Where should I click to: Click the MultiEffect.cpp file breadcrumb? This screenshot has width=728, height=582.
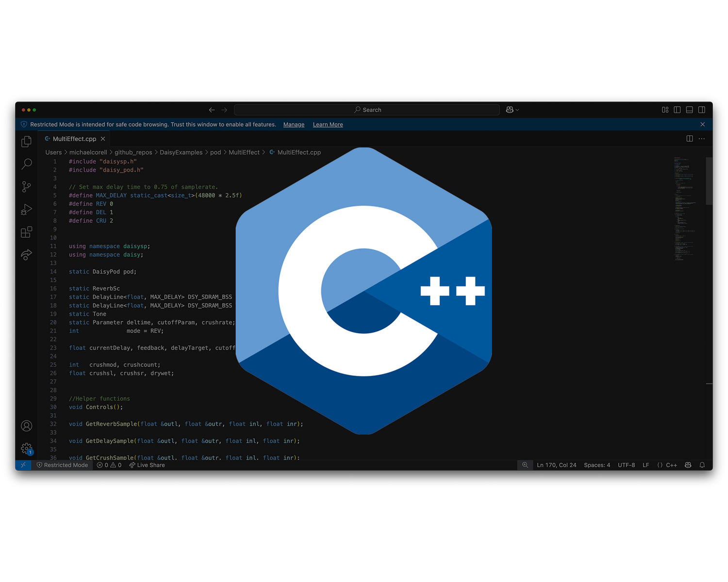(x=295, y=152)
